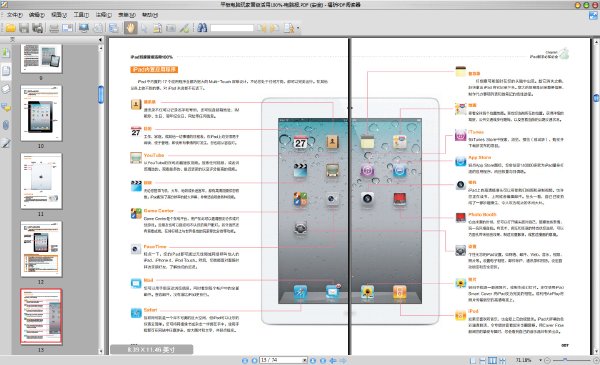This screenshot has width=600, height=365.
Task: Select the Hand tool in toolbar
Action: click(130, 28)
